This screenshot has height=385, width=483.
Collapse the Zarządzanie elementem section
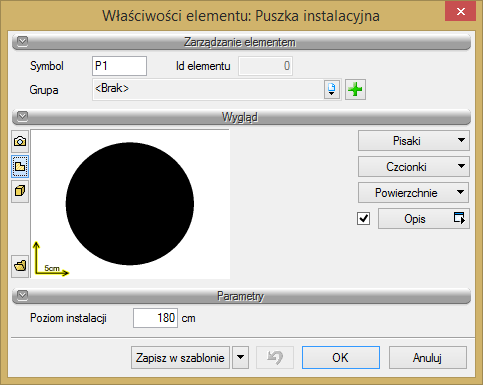pos(23,41)
